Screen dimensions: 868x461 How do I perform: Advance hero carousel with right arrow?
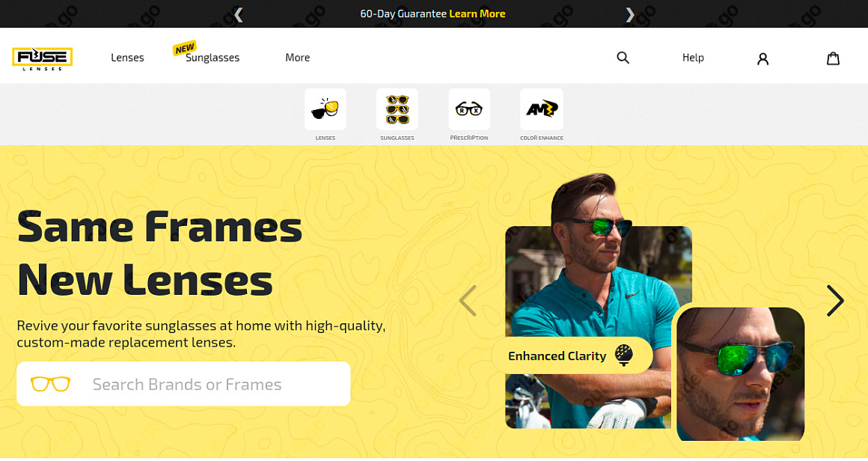pos(835,301)
